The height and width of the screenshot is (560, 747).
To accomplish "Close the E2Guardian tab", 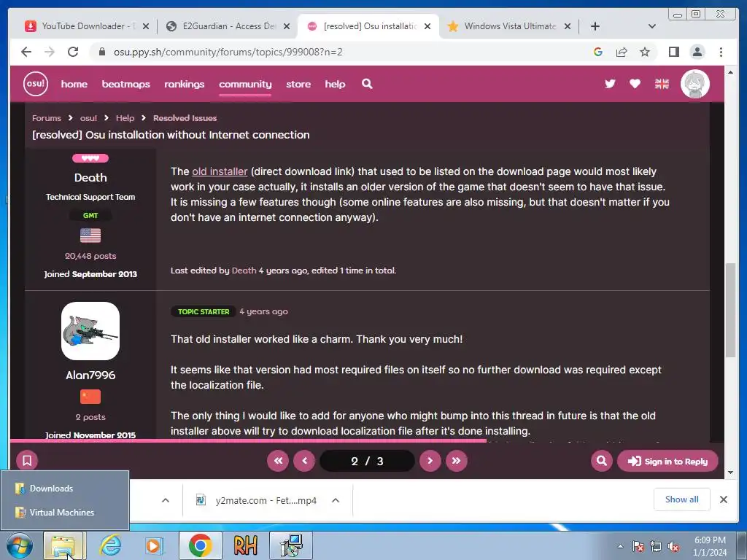I will coord(286,26).
